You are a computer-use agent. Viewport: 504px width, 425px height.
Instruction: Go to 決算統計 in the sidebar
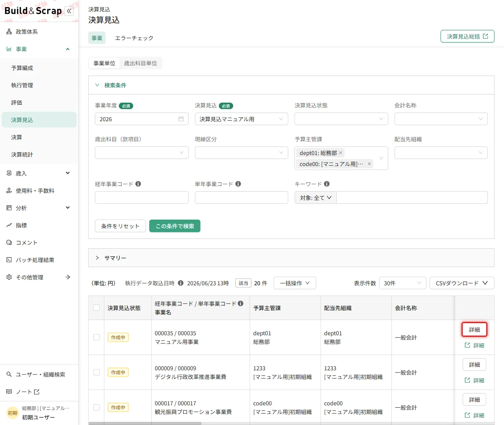39,155
